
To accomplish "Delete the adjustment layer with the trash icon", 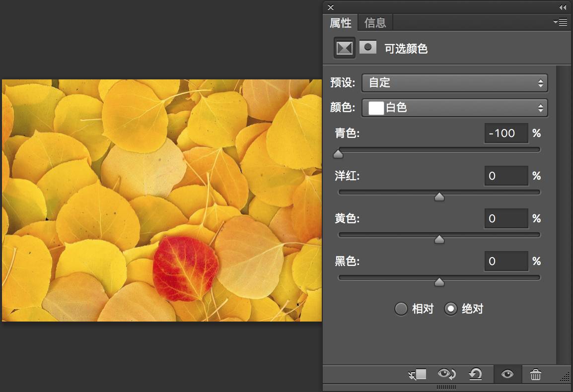I will [536, 375].
